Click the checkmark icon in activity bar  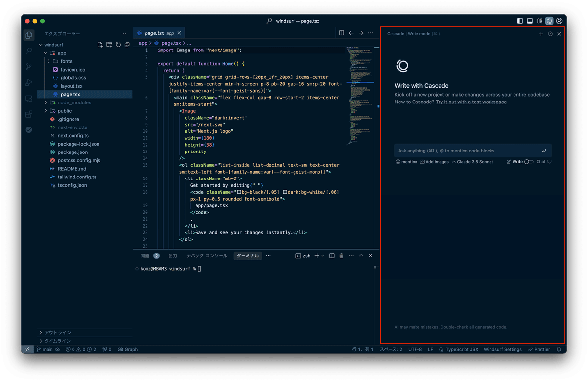click(x=29, y=130)
